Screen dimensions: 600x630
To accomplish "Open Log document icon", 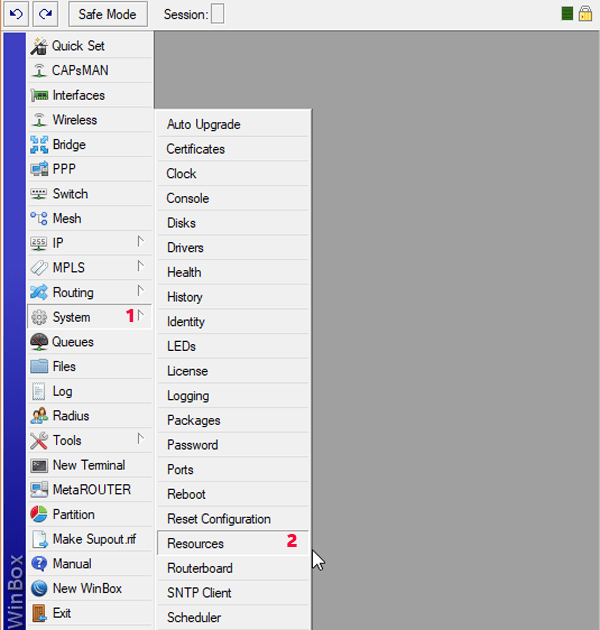I will tap(39, 391).
